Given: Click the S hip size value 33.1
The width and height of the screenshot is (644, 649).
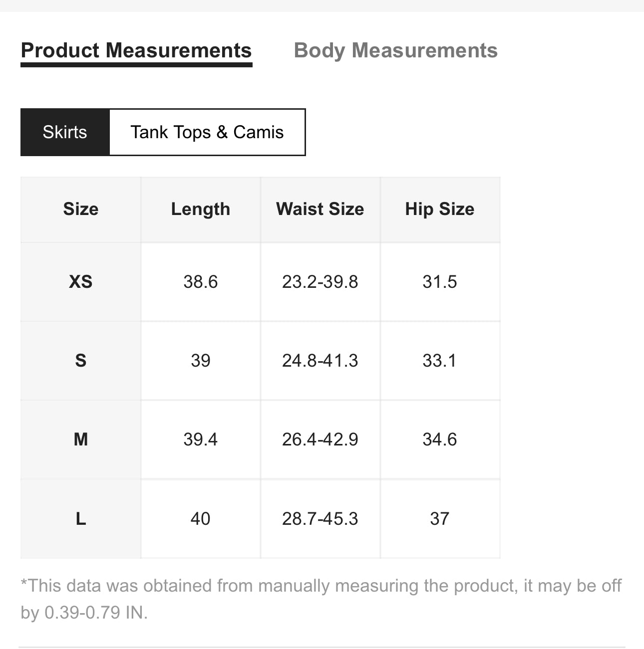Looking at the screenshot, I should (440, 361).
